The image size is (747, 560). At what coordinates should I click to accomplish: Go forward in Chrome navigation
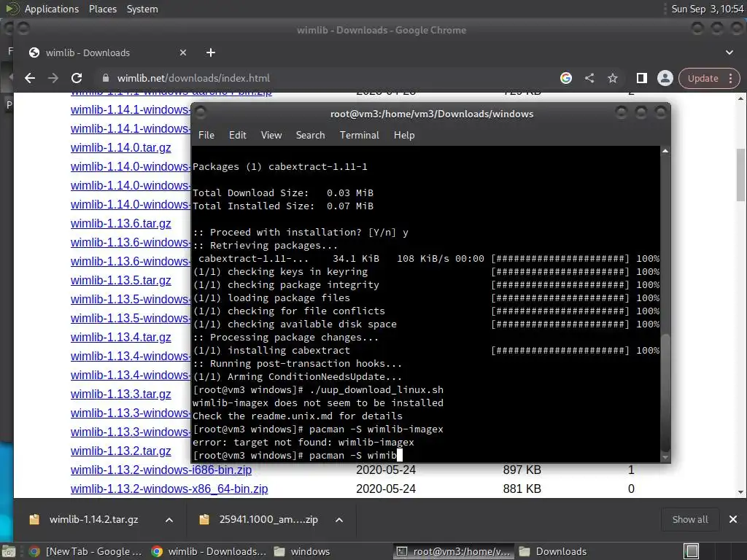point(53,78)
